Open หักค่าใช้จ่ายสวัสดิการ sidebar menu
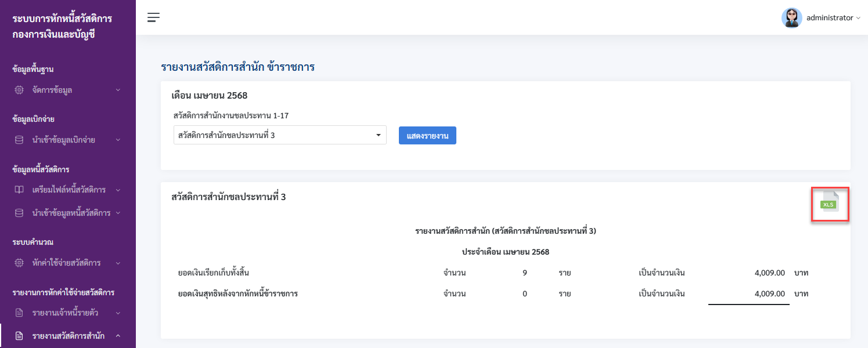 tap(68, 263)
